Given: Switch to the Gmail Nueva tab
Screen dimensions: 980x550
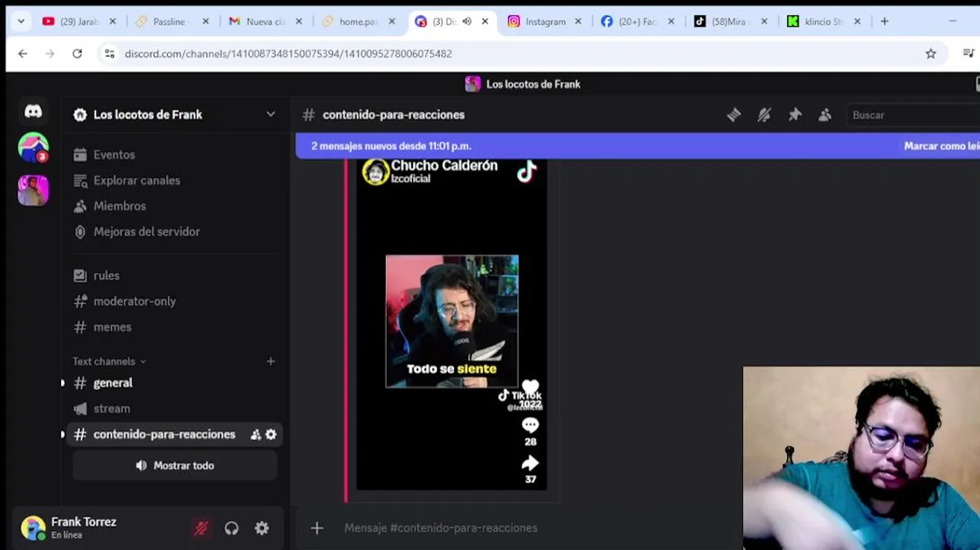Looking at the screenshot, I should coord(265,21).
